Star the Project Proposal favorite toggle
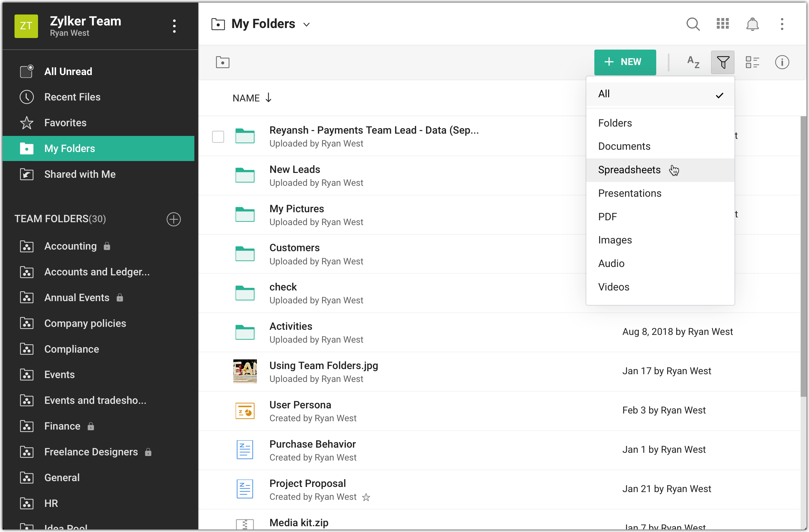This screenshot has height=532, width=809. click(x=366, y=497)
